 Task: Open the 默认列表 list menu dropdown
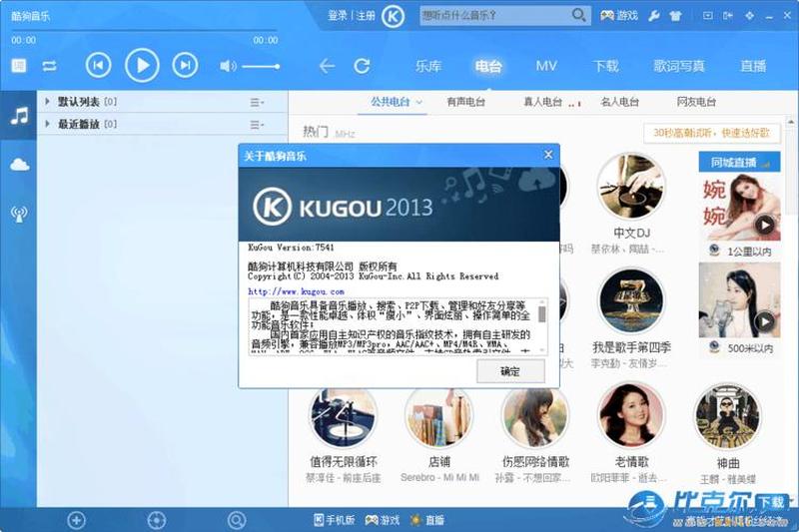pos(257,103)
